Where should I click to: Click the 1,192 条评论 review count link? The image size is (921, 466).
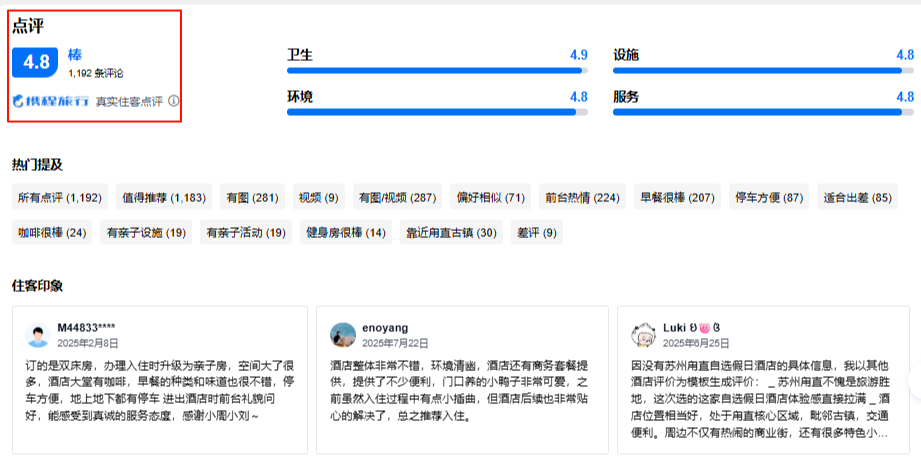[96, 73]
